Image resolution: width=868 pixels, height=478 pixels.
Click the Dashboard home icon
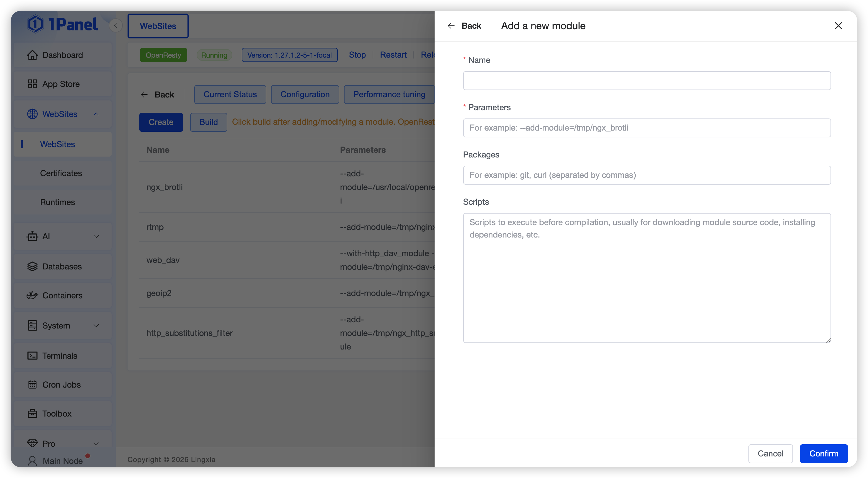coord(32,55)
